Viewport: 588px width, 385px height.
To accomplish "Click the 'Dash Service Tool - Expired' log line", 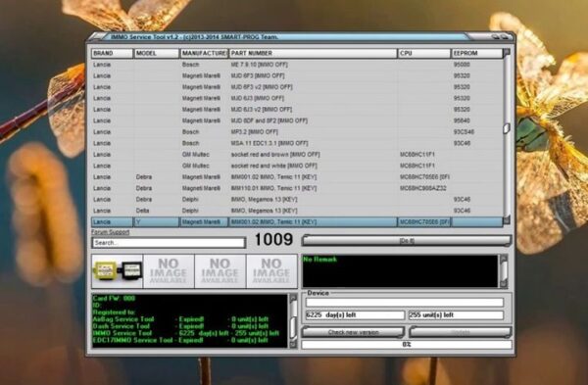I will pyautogui.click(x=180, y=326).
